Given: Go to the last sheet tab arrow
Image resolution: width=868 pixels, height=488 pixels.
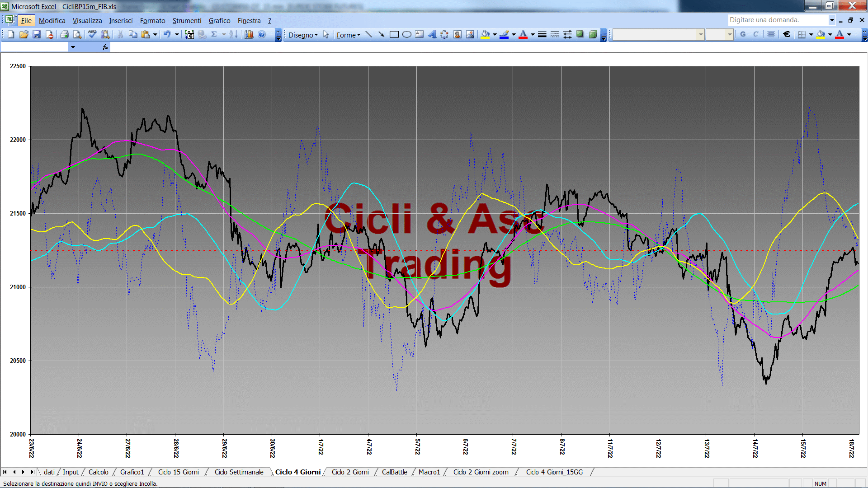Looking at the screenshot, I should (x=32, y=472).
